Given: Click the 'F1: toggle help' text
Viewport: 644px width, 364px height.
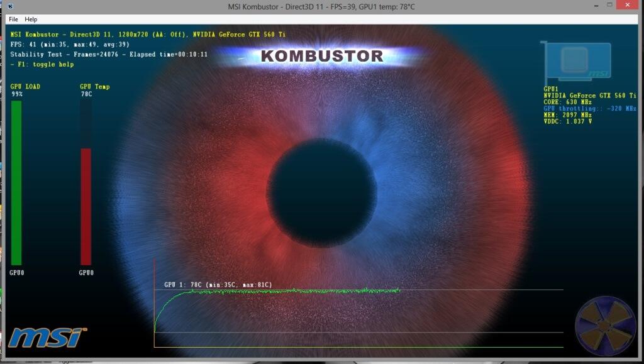Looking at the screenshot, I should [x=42, y=64].
